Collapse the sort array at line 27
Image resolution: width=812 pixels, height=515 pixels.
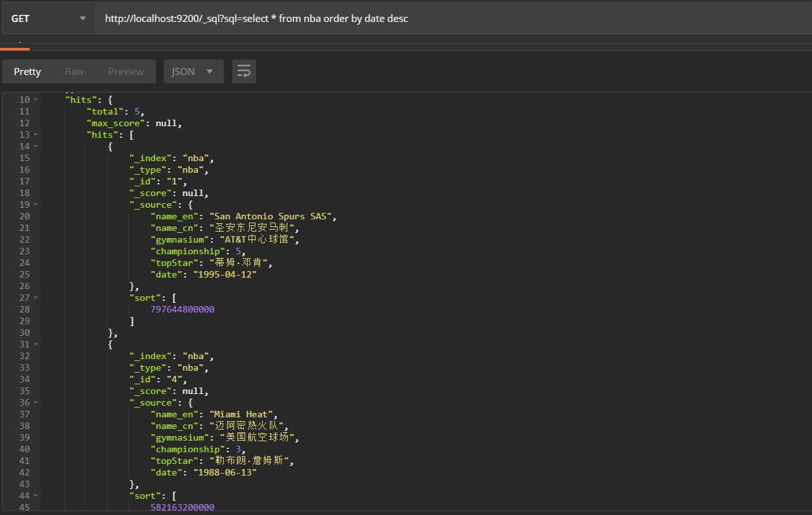[x=36, y=298]
